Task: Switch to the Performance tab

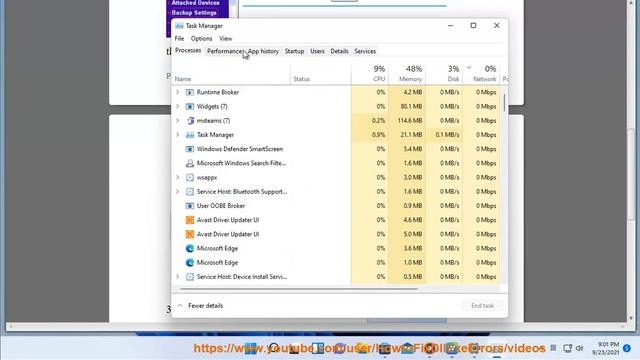Action: tap(225, 51)
